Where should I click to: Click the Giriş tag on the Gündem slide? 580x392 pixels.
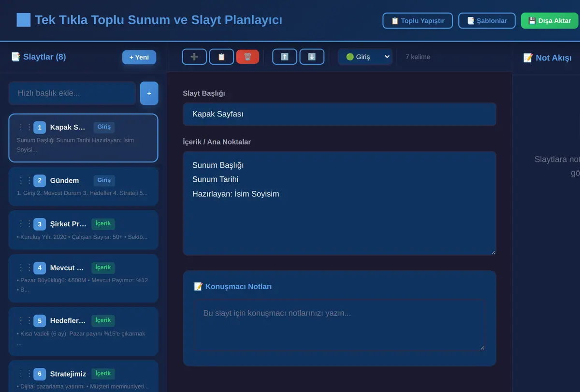pos(104,180)
